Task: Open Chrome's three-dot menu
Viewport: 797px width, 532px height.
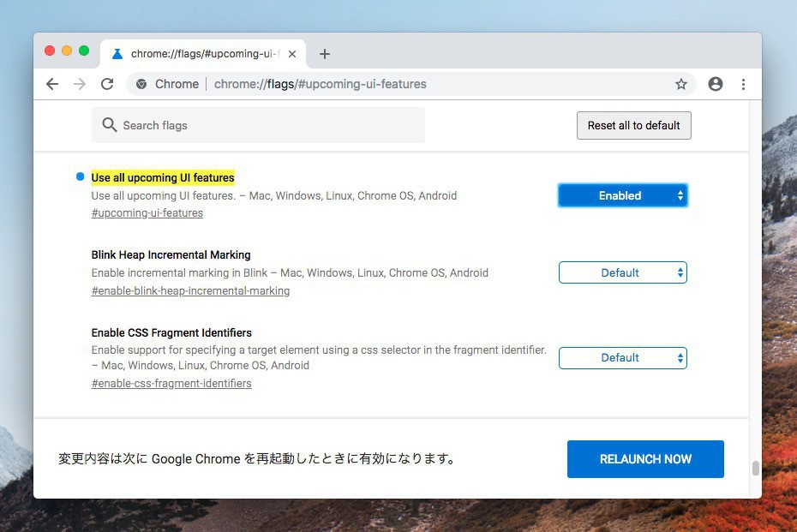Action: coord(743,84)
